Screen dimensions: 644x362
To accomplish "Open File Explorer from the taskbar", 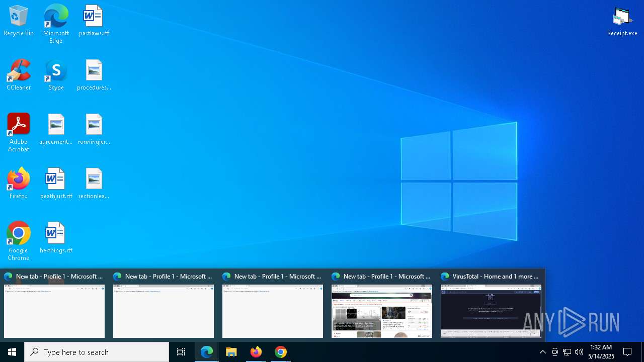I will click(231, 352).
